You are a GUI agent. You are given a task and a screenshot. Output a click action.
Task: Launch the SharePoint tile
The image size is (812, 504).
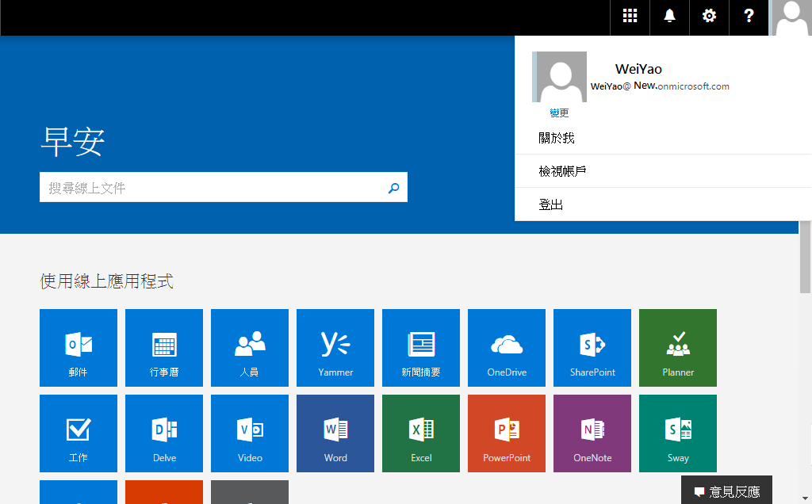[x=592, y=348]
